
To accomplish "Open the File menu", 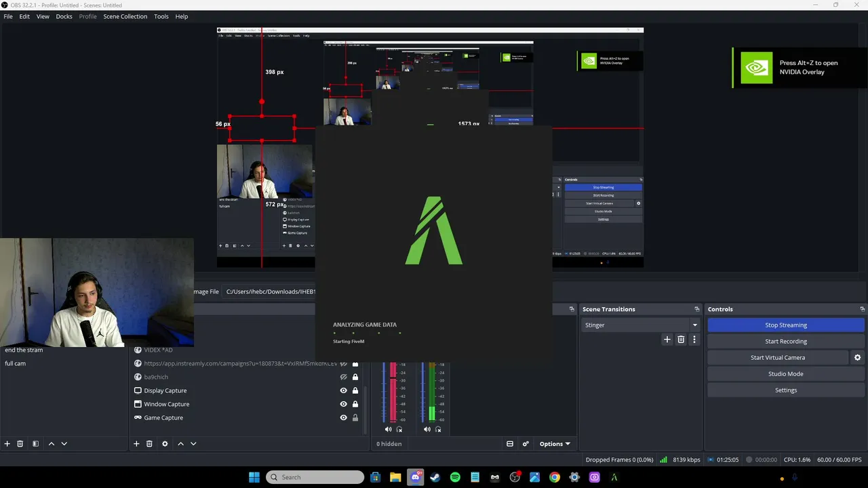I will [8, 16].
